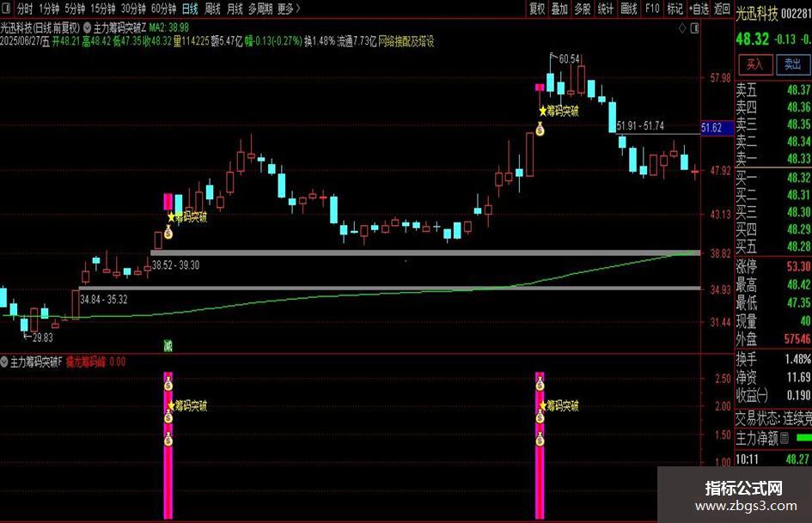The height and width of the screenshot is (523, 812).
Task: Click the 买一 bid level row
Action: point(773,178)
